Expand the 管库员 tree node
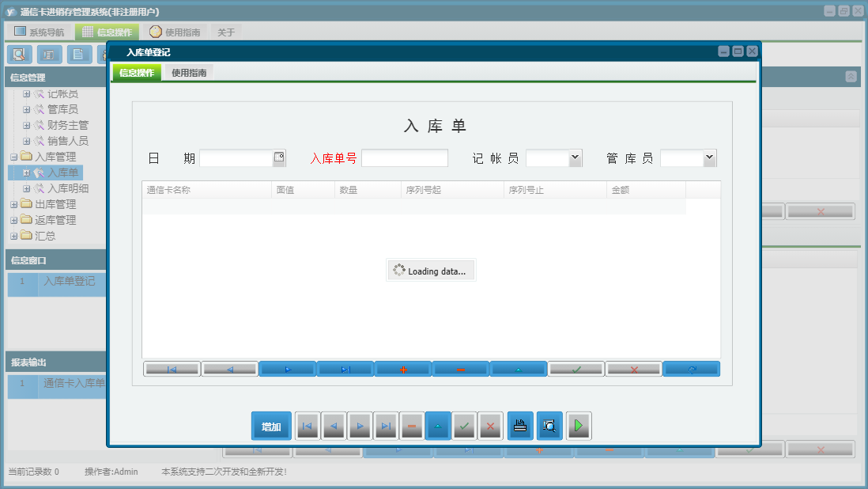Viewport: 868px width, 489px height. tap(26, 110)
